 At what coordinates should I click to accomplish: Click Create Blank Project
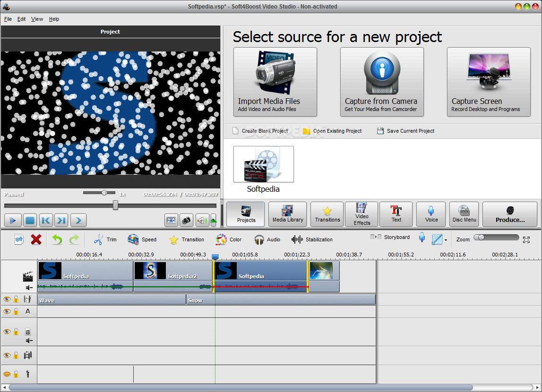260,131
